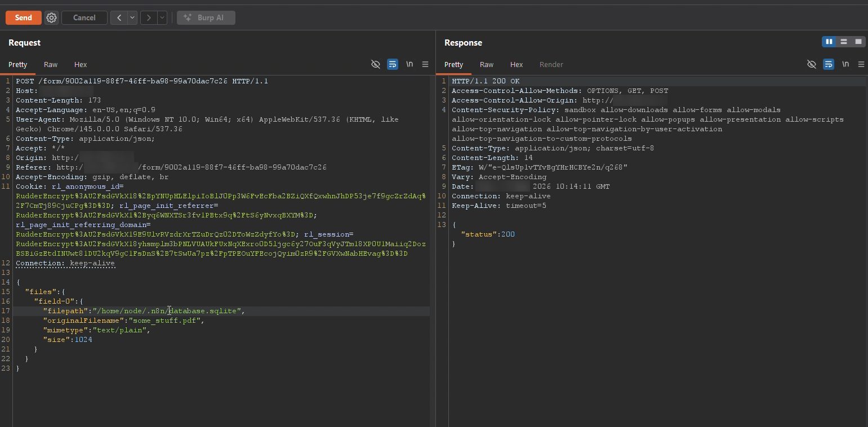Screen dimensions: 868x427
Task: Go back to previous request in history
Action: click(x=119, y=18)
